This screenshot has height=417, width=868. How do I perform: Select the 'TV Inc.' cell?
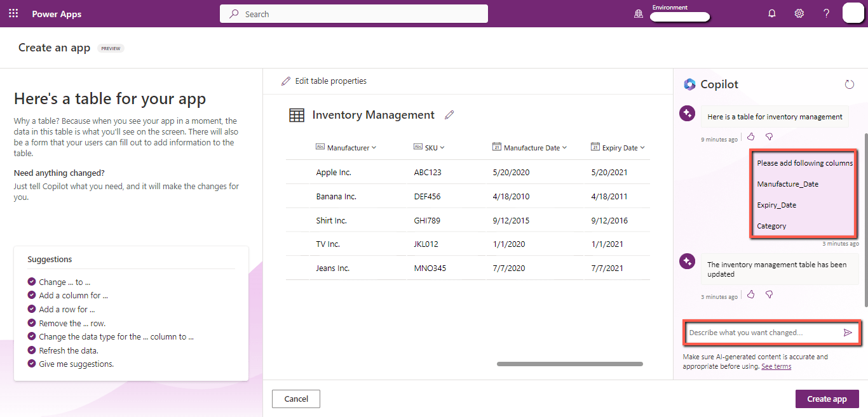point(328,244)
